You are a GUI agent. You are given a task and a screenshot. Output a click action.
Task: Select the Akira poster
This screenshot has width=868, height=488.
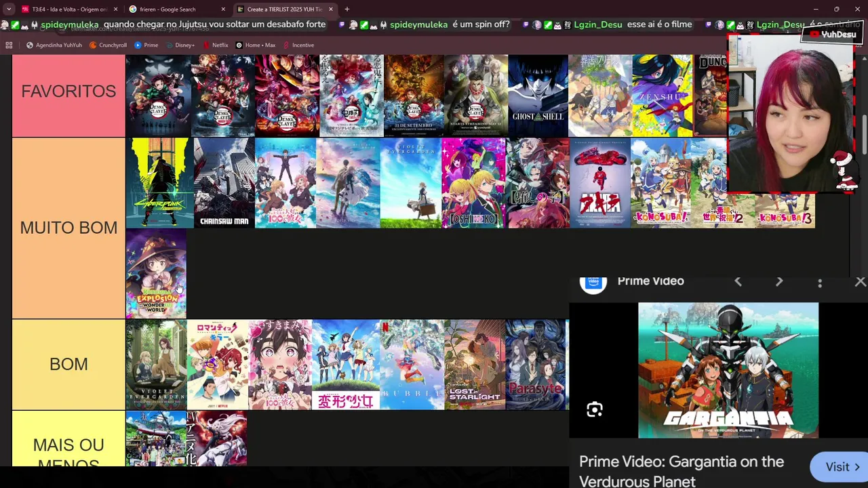(600, 183)
